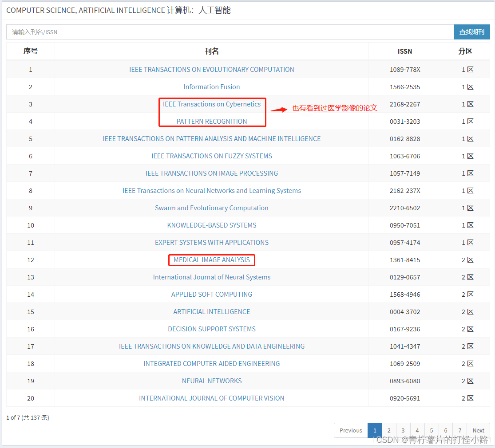
Task: Select ISSN cell 1041-4347
Action: [405, 346]
